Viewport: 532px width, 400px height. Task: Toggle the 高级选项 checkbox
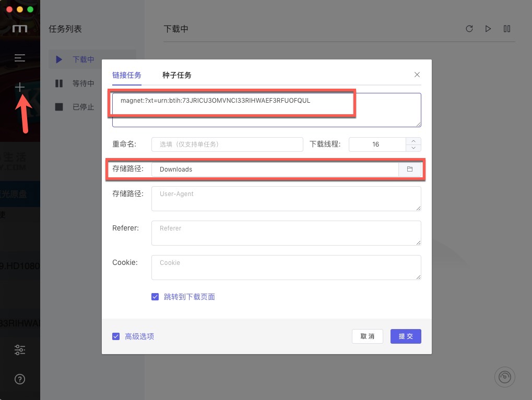(116, 336)
